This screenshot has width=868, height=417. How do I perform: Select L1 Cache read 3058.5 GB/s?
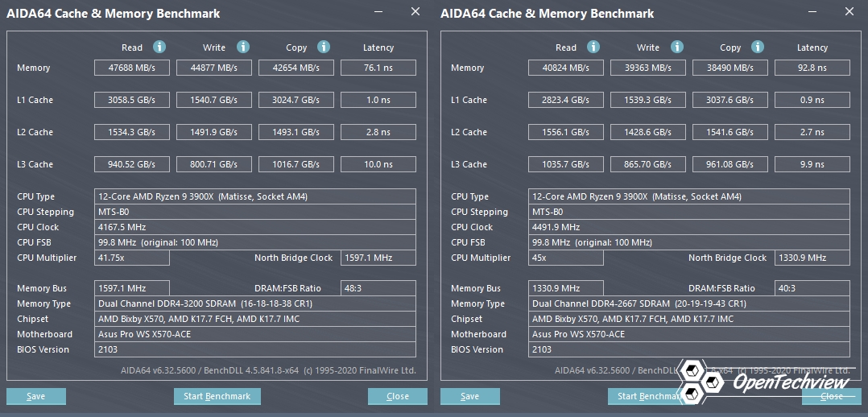coord(131,101)
